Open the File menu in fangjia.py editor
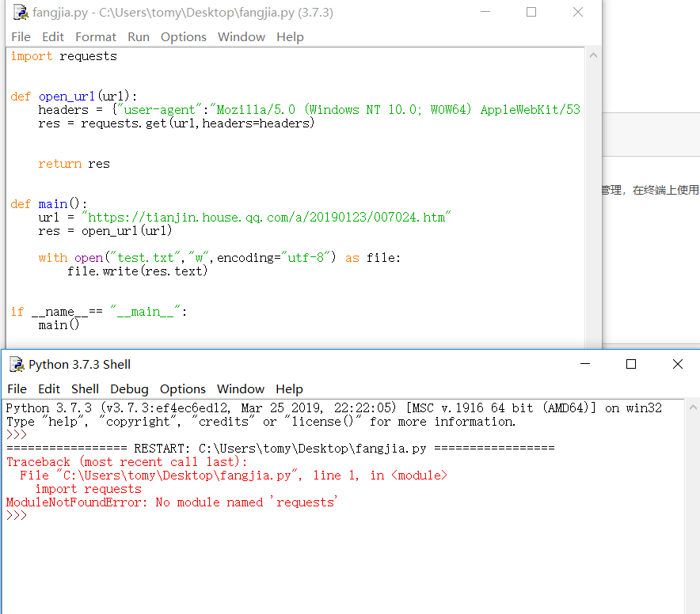This screenshot has height=614, width=700. click(21, 37)
